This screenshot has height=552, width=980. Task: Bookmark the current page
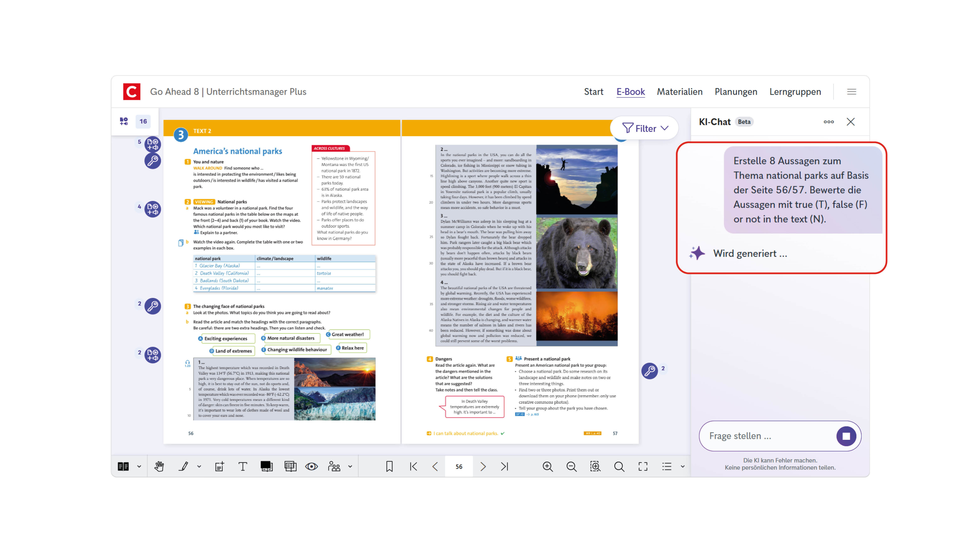[389, 466]
